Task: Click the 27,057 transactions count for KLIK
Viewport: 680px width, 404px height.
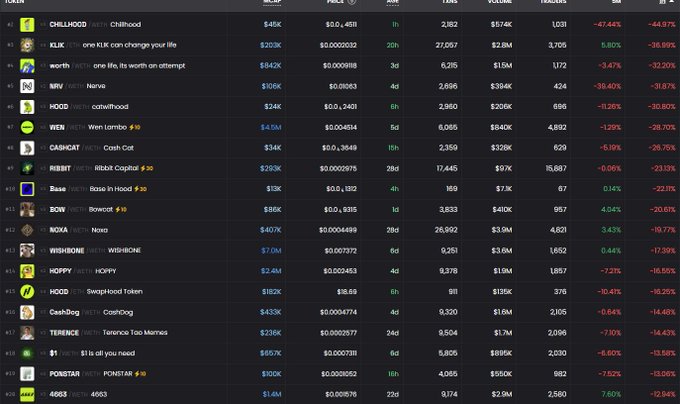Action: (446, 45)
